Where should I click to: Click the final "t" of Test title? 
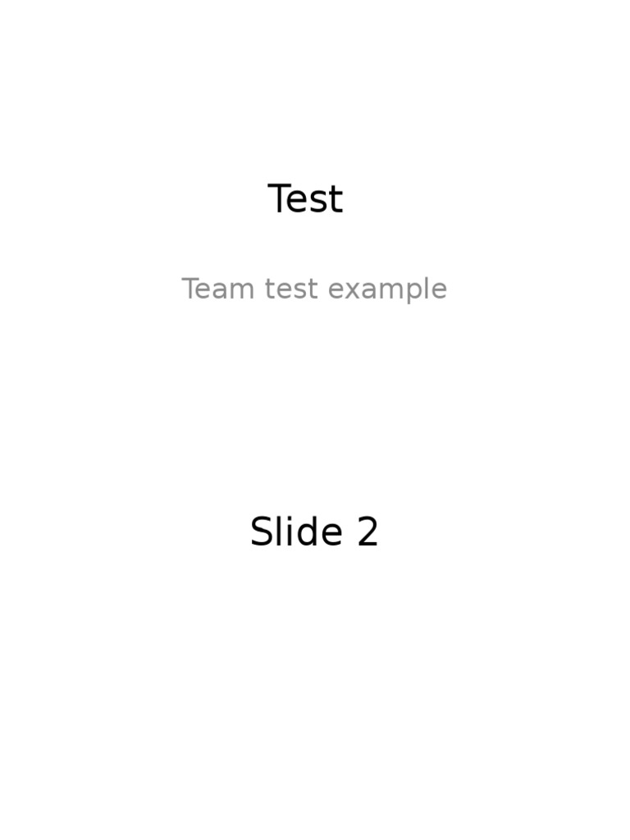pyautogui.click(x=336, y=200)
